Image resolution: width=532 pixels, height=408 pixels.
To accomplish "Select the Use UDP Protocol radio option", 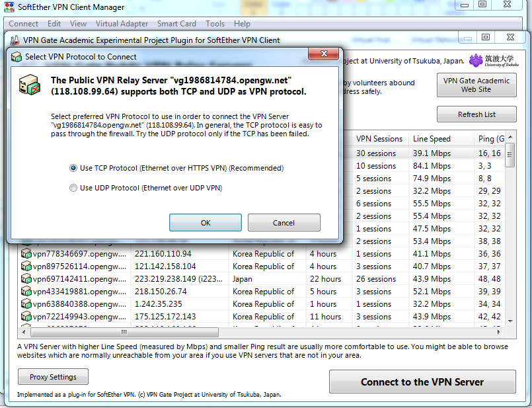I will [x=73, y=188].
